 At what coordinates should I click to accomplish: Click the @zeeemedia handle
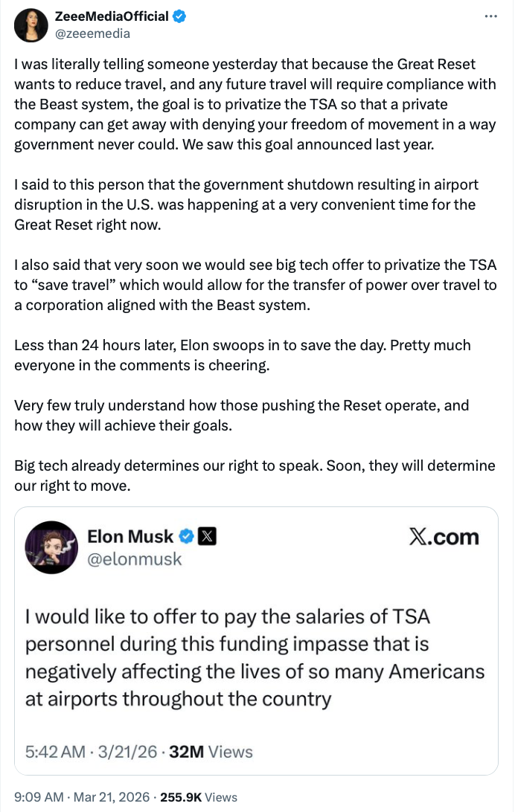coord(93,33)
